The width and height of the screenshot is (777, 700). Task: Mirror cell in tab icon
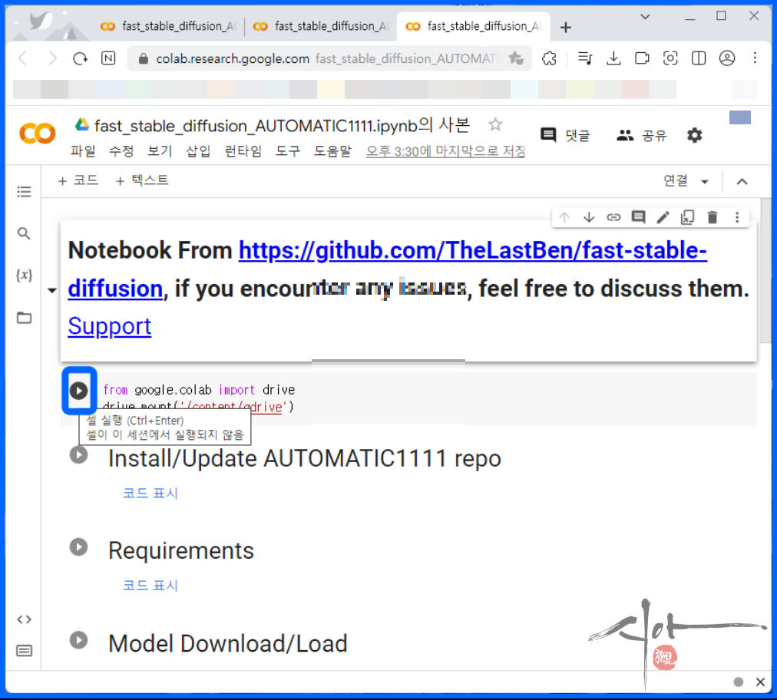pyautogui.click(x=688, y=217)
